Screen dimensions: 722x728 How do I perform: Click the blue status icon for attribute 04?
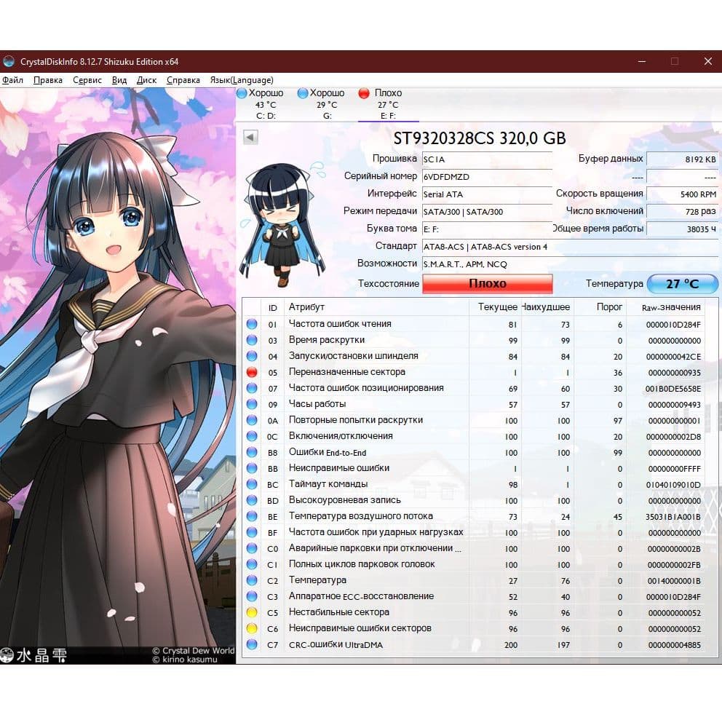[252, 356]
